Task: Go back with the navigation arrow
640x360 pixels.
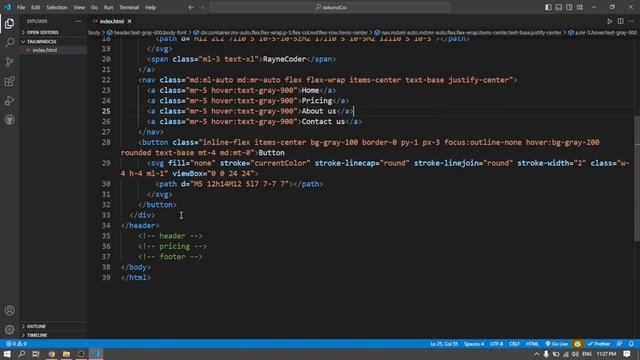Action: [x=191, y=7]
